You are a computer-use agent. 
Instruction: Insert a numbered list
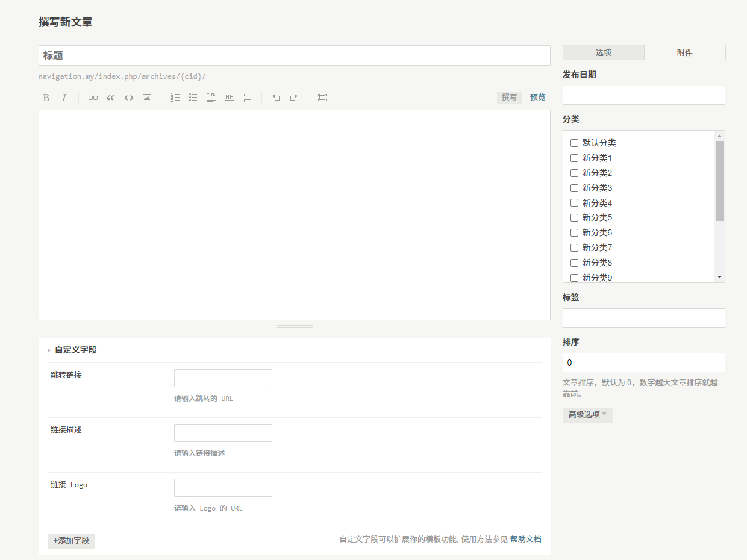pos(175,98)
